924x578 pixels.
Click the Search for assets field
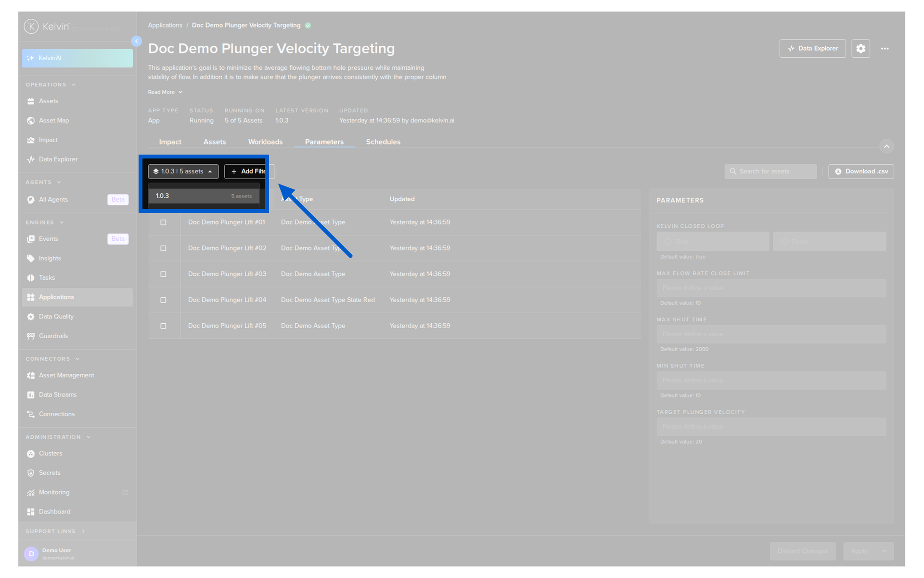pos(770,171)
